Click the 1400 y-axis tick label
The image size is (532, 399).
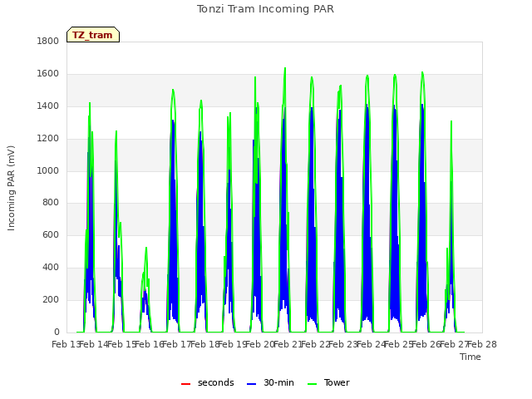coord(48,106)
